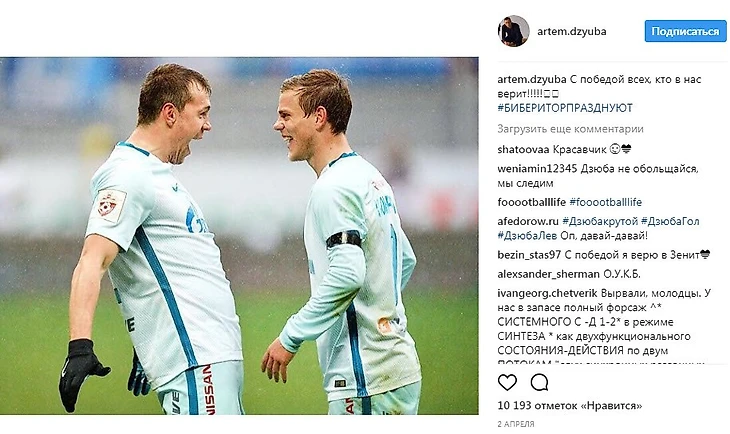
Task: Open ivangeorg.chetverik commenter profile
Action: tap(548, 293)
